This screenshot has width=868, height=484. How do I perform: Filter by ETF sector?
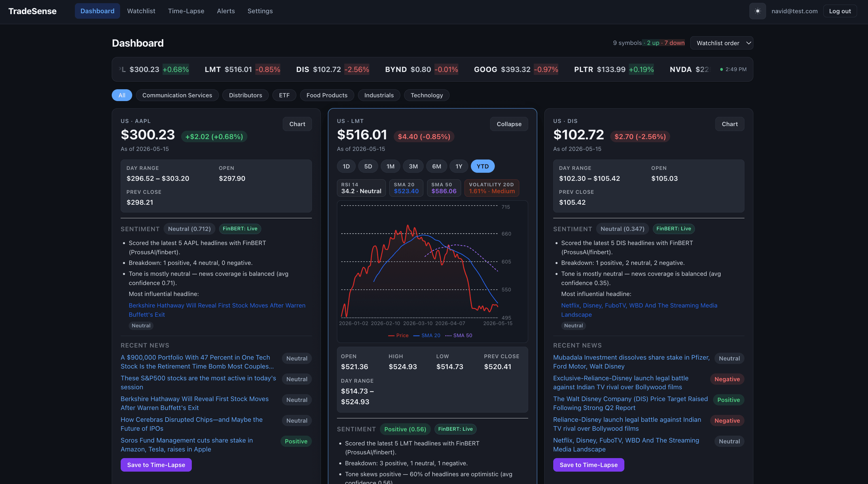pos(284,95)
